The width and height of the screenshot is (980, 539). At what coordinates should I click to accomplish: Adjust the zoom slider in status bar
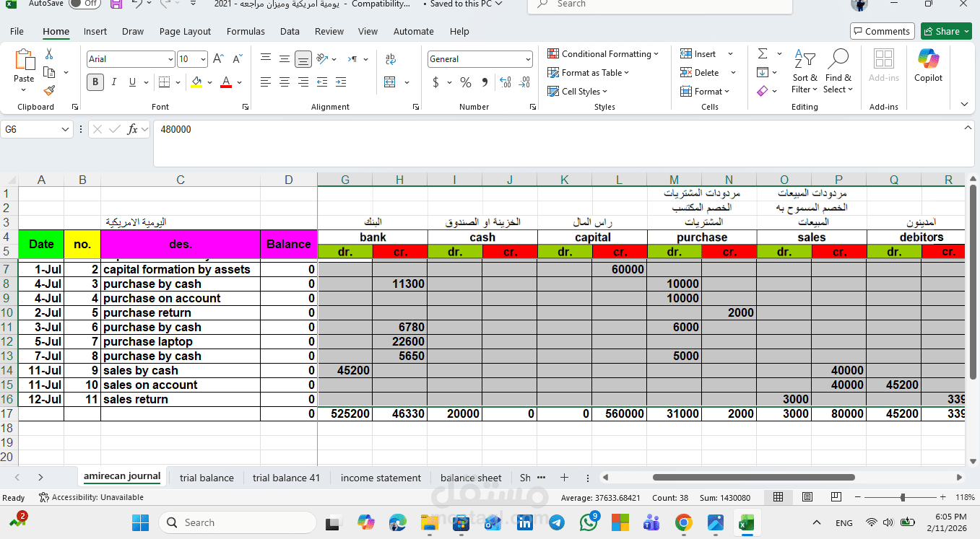(x=902, y=497)
